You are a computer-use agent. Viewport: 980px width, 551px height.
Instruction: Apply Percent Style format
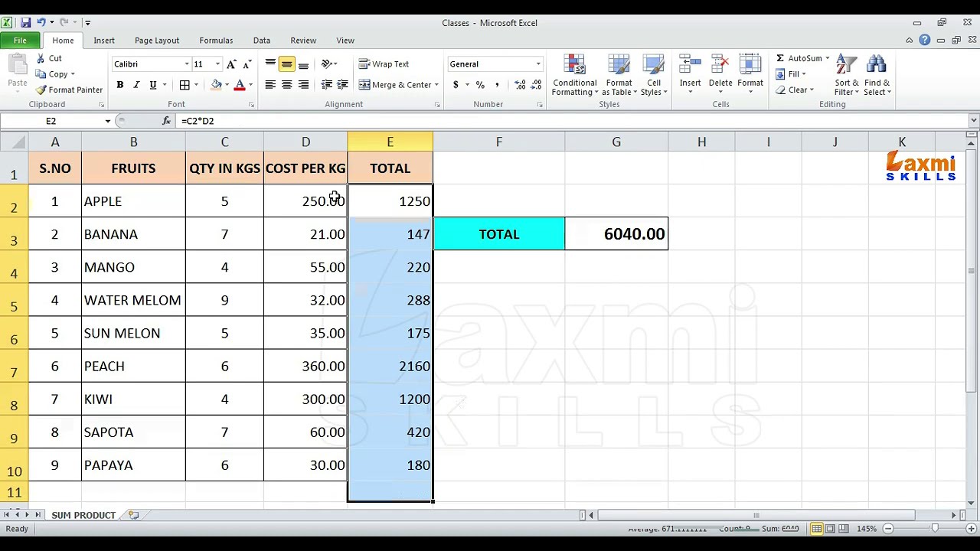pos(480,85)
